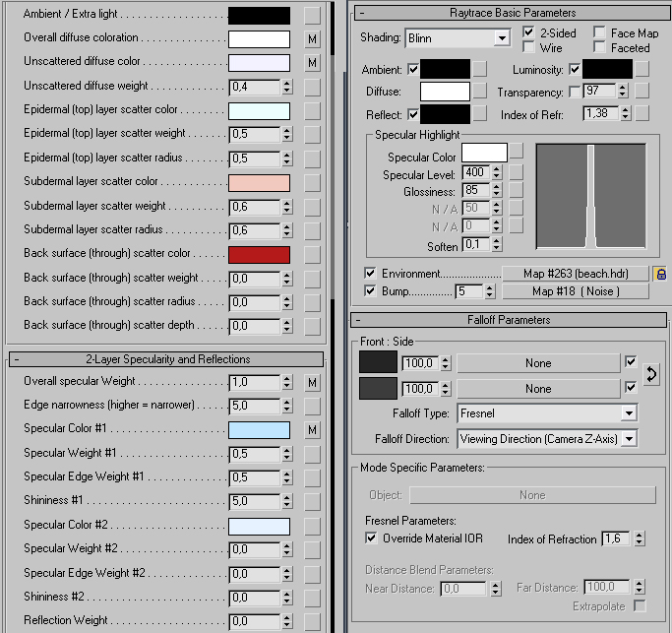Click the Subdermal layer scatter radius field
672x633 pixels.
coord(255,230)
